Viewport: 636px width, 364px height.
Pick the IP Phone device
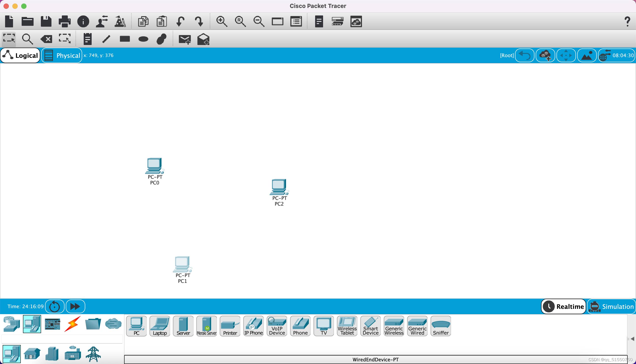click(254, 326)
